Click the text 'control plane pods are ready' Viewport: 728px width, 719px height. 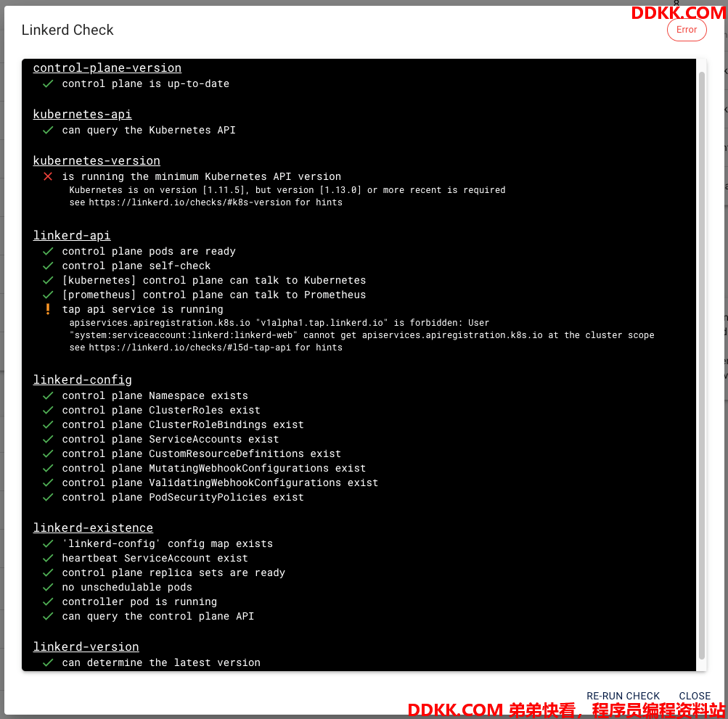[149, 251]
